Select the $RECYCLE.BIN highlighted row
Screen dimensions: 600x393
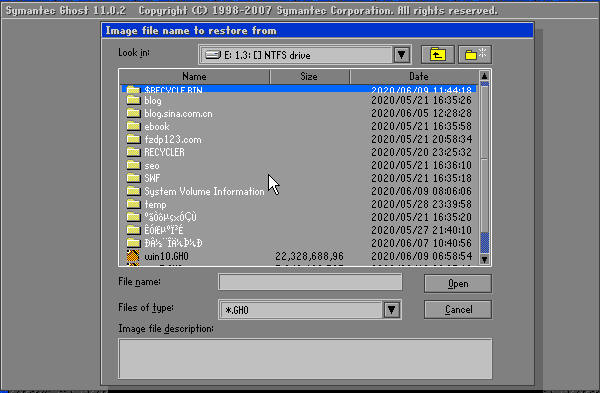(x=298, y=90)
